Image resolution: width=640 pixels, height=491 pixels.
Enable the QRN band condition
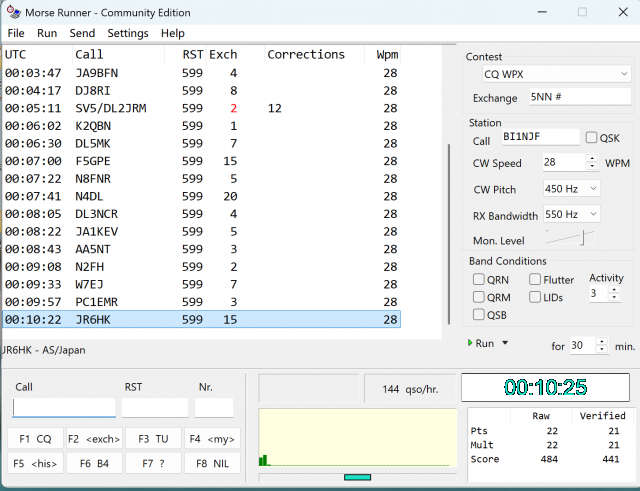478,279
